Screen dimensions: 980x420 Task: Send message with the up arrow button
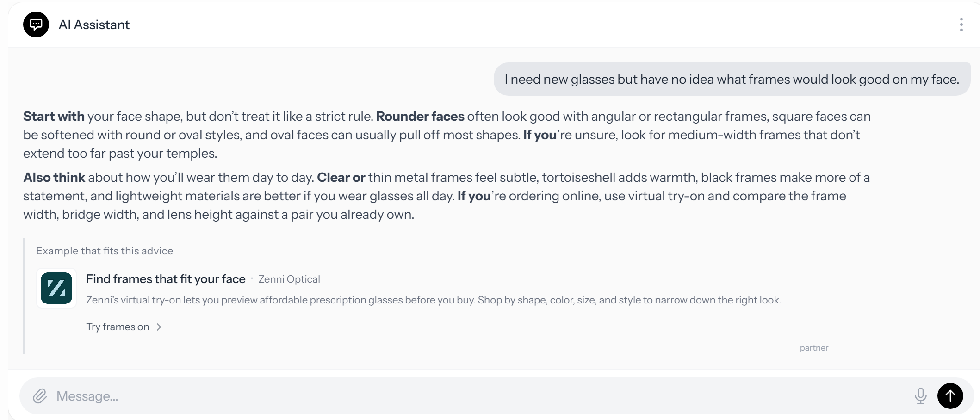[x=950, y=396]
